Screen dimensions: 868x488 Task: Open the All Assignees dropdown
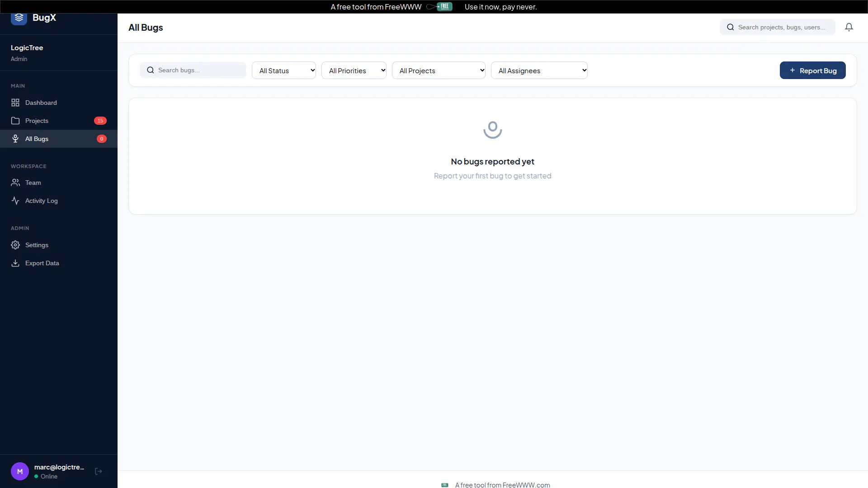[539, 70]
